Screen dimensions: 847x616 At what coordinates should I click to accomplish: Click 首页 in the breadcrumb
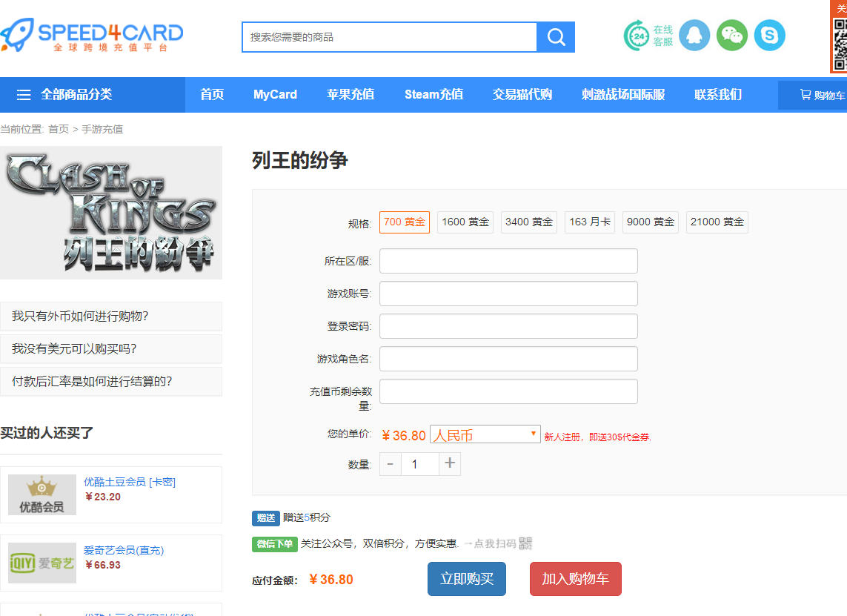[59, 129]
